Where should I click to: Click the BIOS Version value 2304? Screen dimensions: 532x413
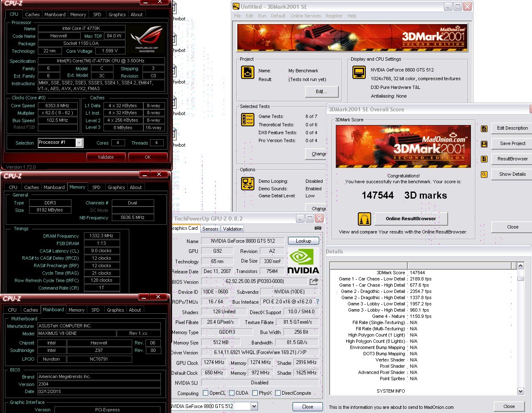[x=99, y=384]
